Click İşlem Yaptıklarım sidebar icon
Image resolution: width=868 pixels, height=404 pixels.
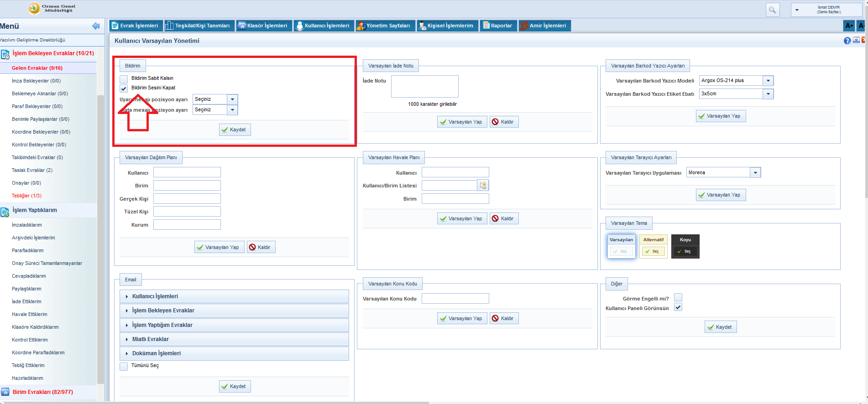click(x=5, y=212)
